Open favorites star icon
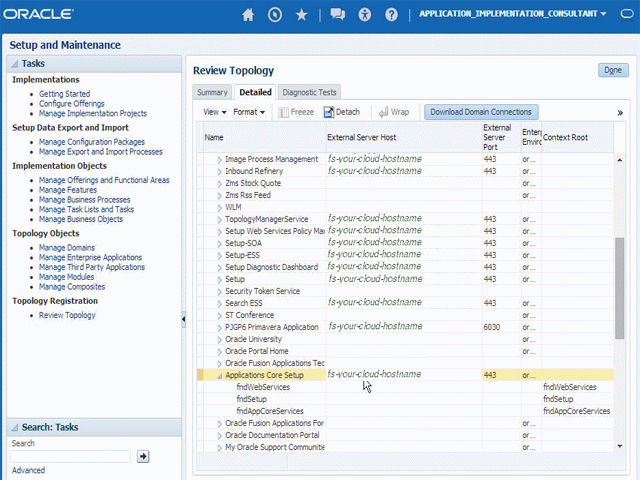Viewport: 640px width, 480px height. point(302,15)
